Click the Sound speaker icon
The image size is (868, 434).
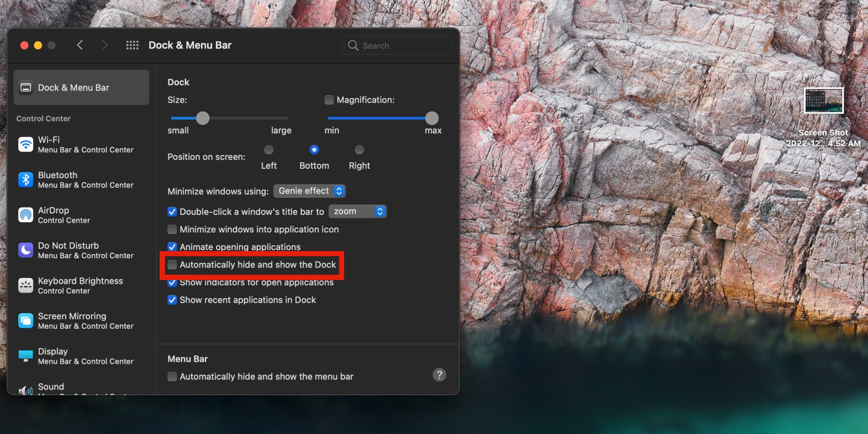click(25, 390)
